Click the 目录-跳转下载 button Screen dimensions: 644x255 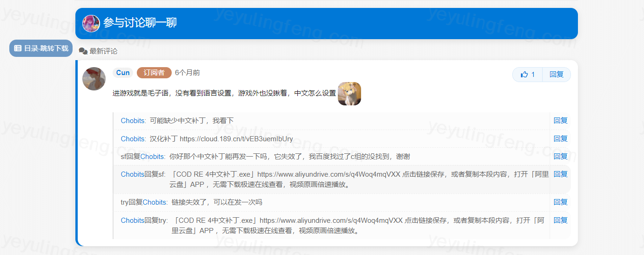tap(41, 48)
